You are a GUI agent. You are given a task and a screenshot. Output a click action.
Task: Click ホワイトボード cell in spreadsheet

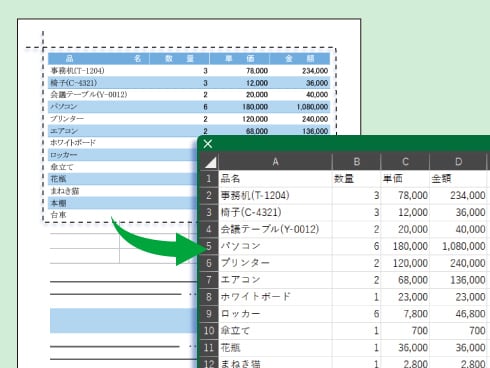coord(275,297)
